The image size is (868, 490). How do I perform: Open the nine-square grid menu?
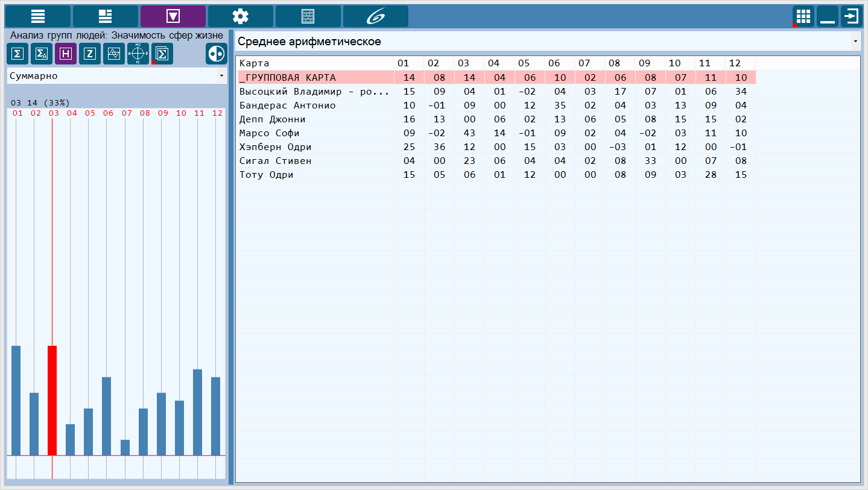point(803,16)
